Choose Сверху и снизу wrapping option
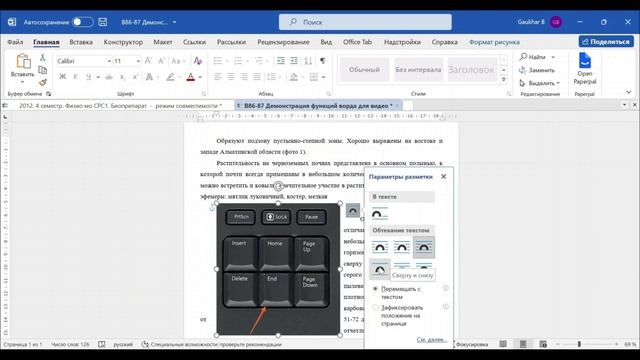 pyautogui.click(x=380, y=269)
